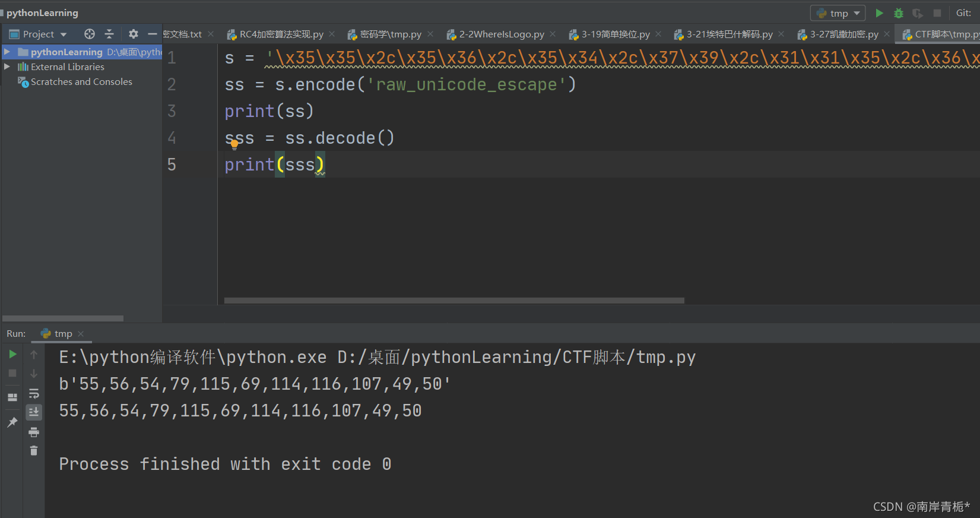980x518 pixels.
Task: Click line number 1 in the gutter
Action: click(172, 58)
